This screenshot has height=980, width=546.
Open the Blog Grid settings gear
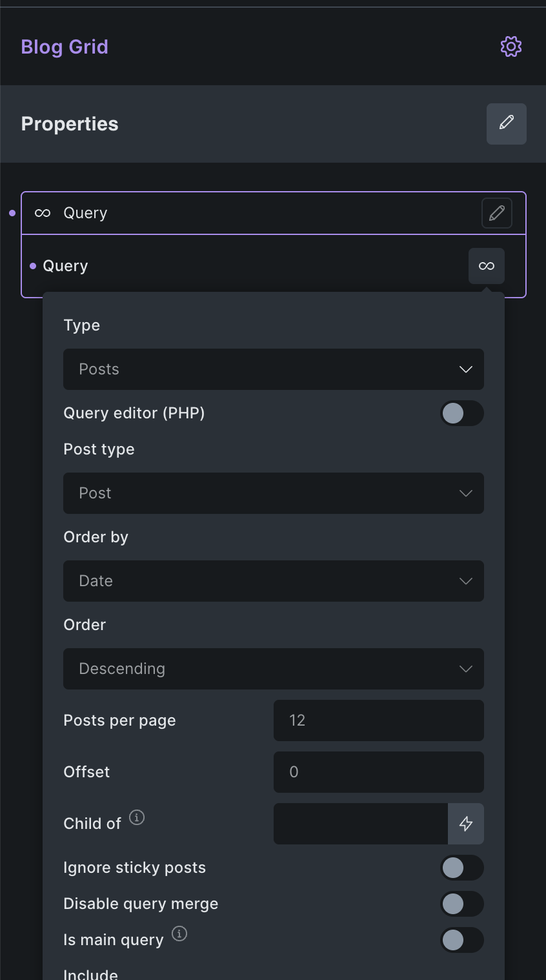[511, 46]
